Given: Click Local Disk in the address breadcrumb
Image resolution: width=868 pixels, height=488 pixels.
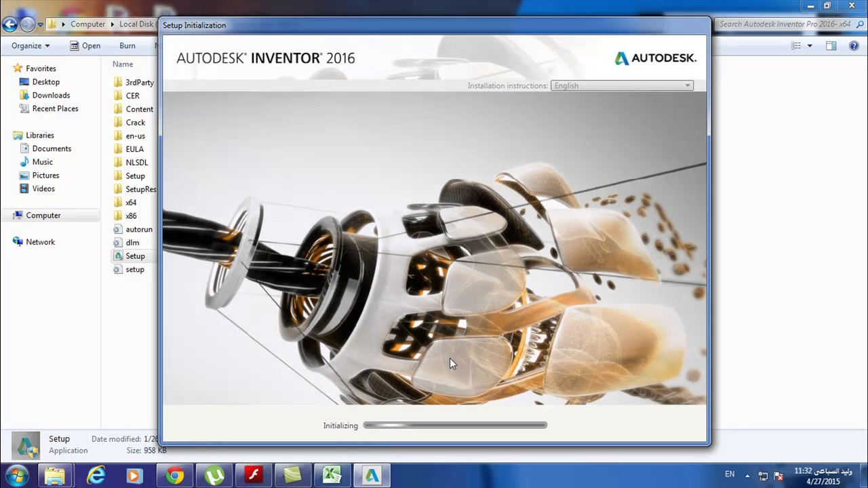Looking at the screenshot, I should point(137,24).
